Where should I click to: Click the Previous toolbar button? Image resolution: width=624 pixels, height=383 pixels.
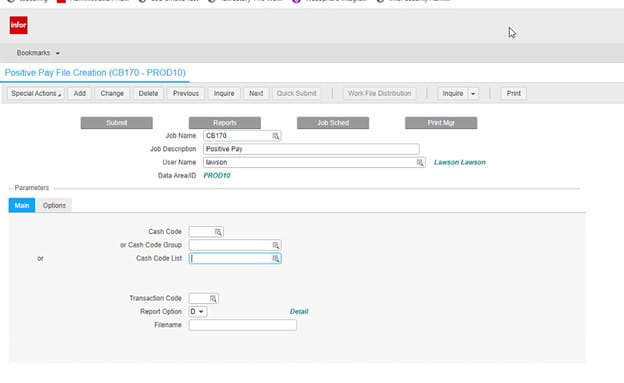tap(186, 94)
